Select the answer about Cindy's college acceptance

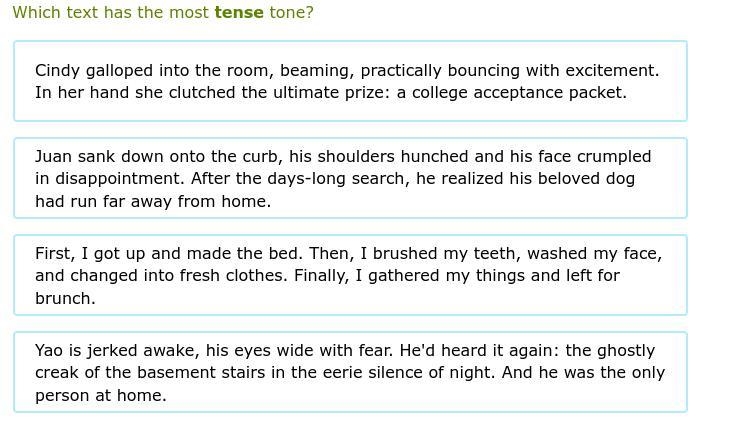coord(350,81)
